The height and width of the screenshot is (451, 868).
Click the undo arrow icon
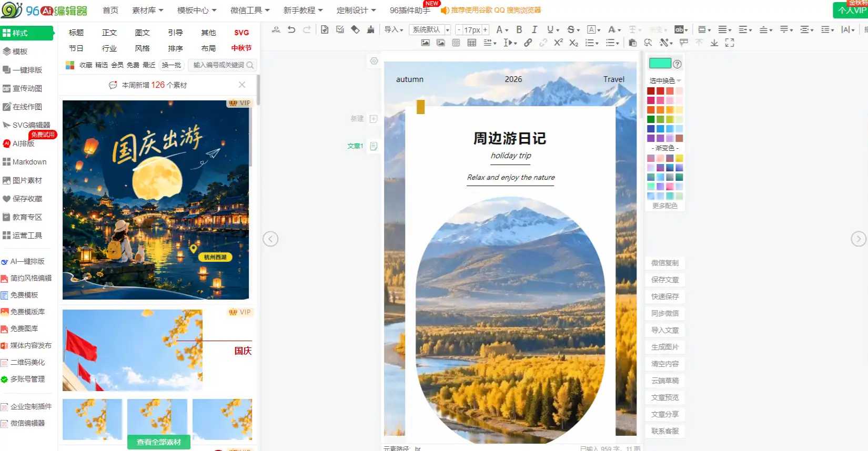click(291, 29)
